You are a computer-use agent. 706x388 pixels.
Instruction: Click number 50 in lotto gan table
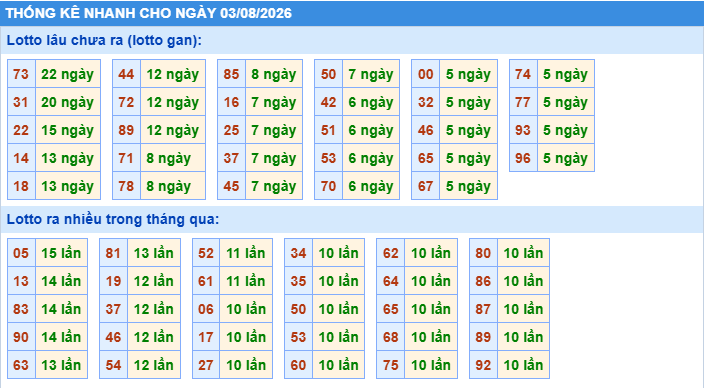[329, 74]
